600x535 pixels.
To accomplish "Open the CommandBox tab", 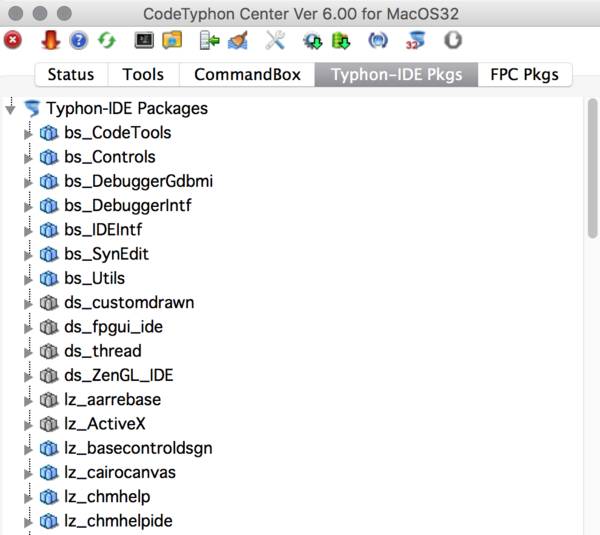I will click(247, 74).
